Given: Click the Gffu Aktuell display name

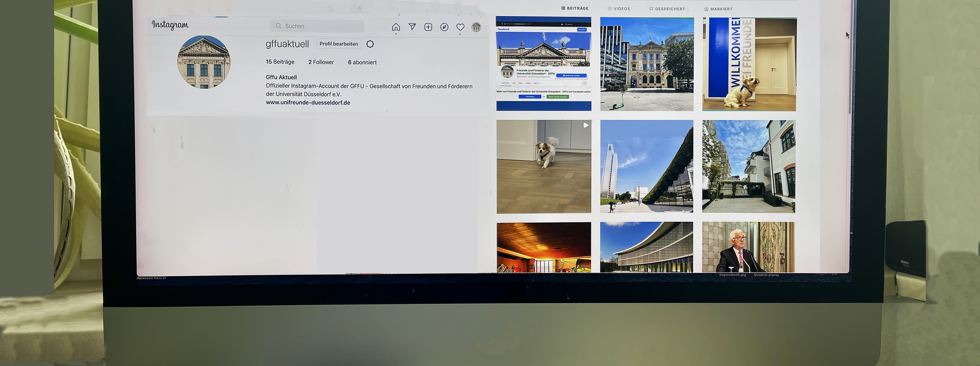Looking at the screenshot, I should [x=281, y=77].
